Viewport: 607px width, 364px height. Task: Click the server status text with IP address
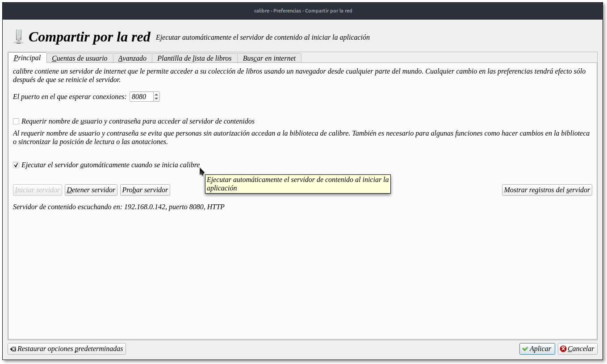point(119,207)
